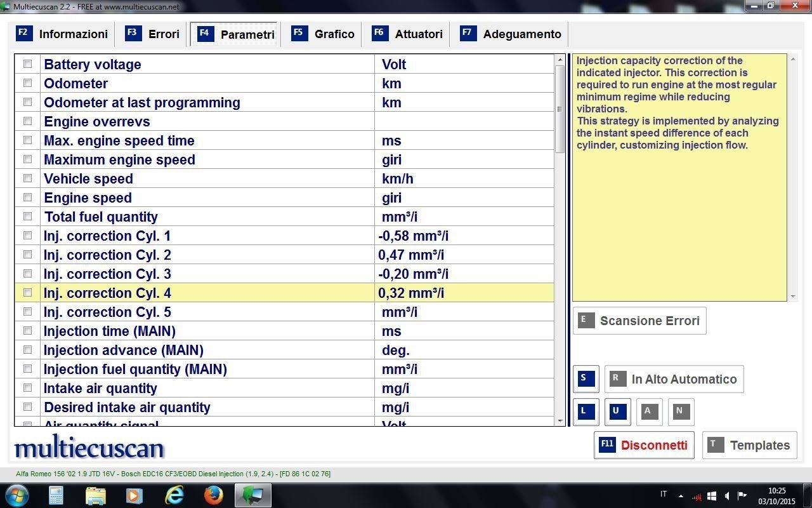Show hidden tray icons arrow
This screenshot has width=812, height=508.
(681, 496)
